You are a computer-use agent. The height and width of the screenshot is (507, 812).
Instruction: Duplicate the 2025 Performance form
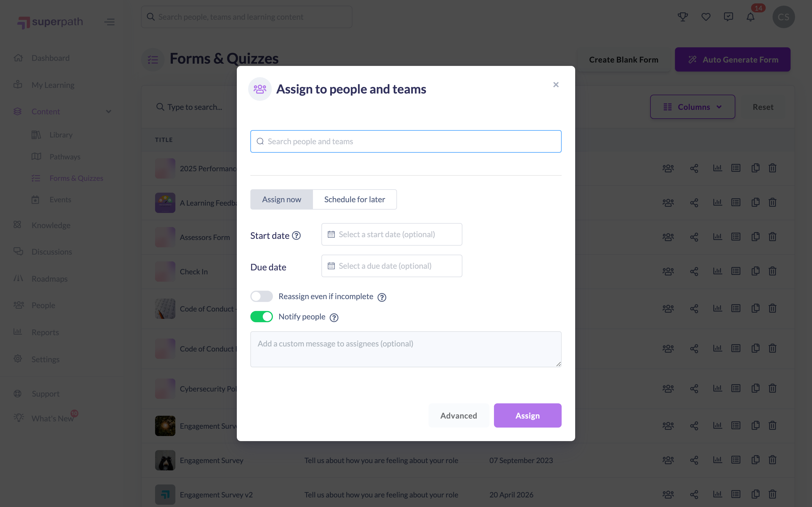click(755, 168)
